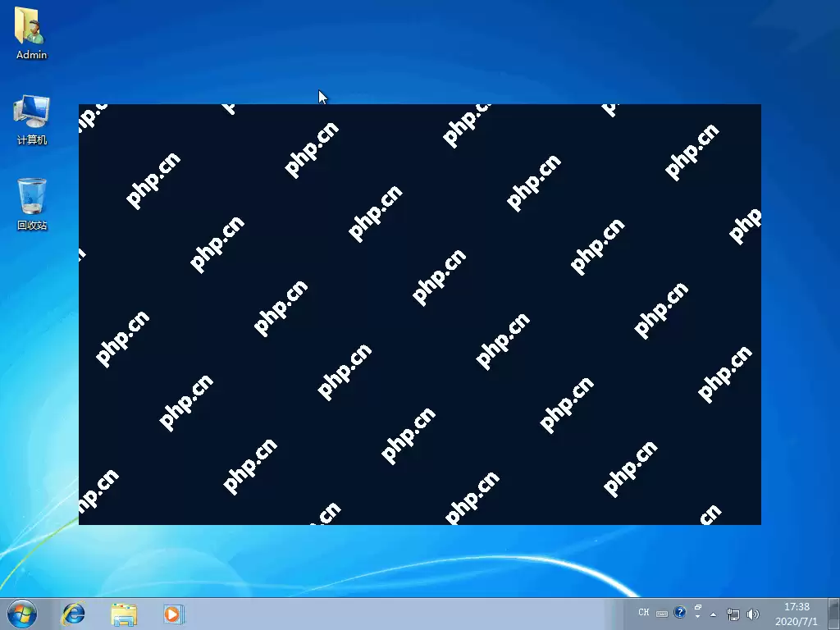Show hidden icons with the tray arrow

713,614
